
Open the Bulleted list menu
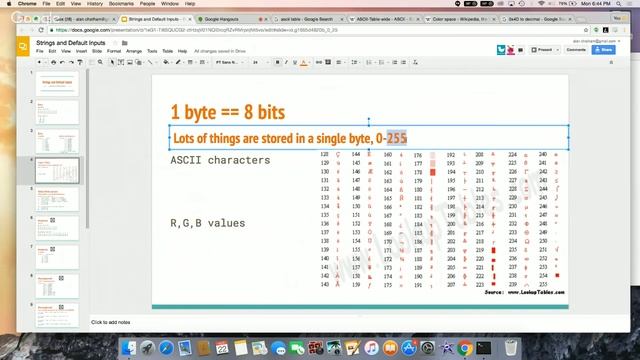click(382, 62)
